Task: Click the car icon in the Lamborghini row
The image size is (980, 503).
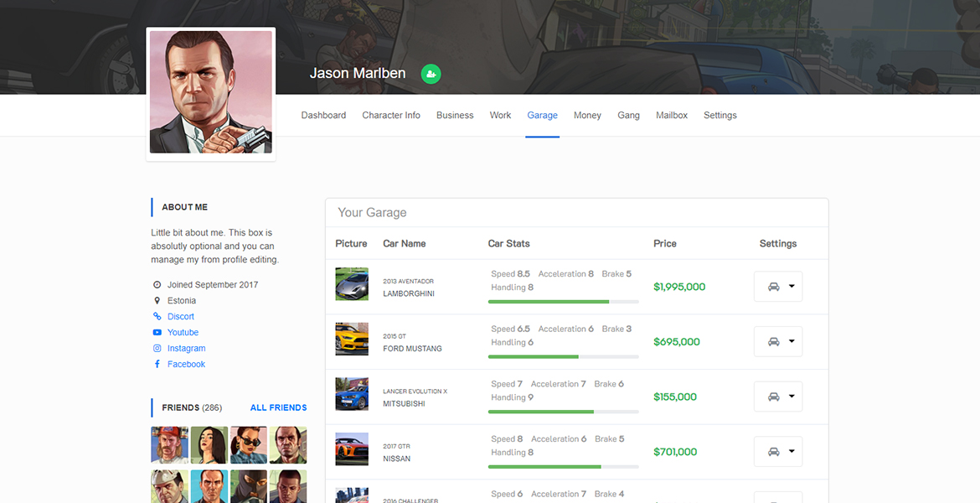Action: 774,287
